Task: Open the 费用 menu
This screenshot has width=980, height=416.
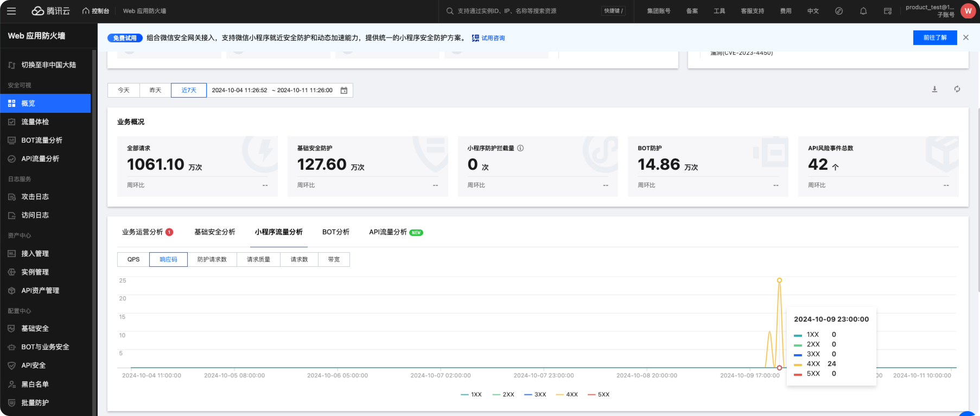Action: (786, 11)
